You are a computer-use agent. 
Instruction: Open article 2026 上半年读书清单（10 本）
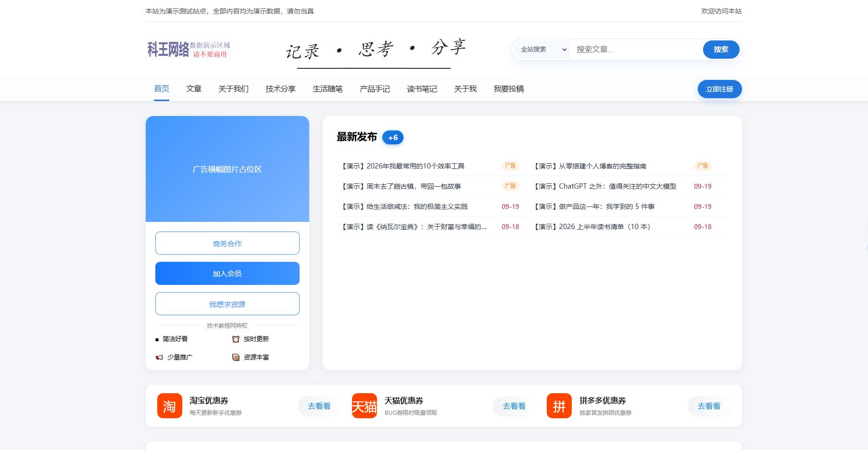click(592, 227)
